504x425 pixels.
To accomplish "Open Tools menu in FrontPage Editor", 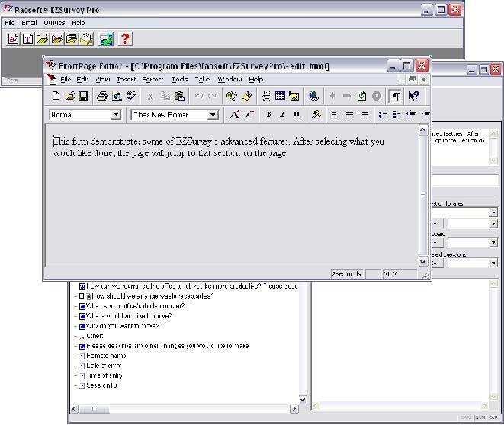I will [180, 79].
